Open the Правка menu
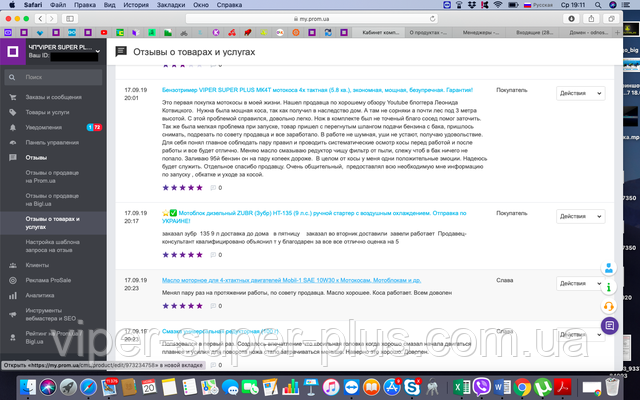Viewport: 640px width, 400px height. (x=85, y=5)
